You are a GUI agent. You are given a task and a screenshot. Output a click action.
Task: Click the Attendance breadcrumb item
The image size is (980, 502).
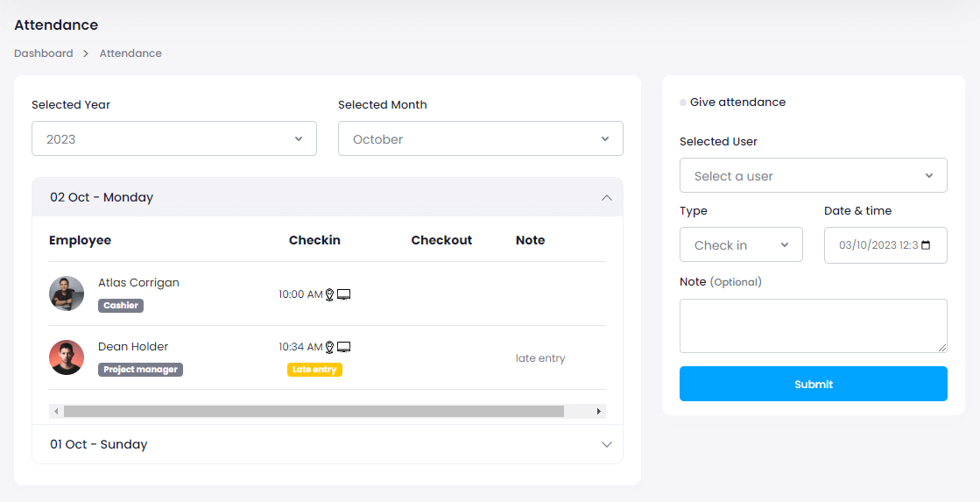pos(130,53)
